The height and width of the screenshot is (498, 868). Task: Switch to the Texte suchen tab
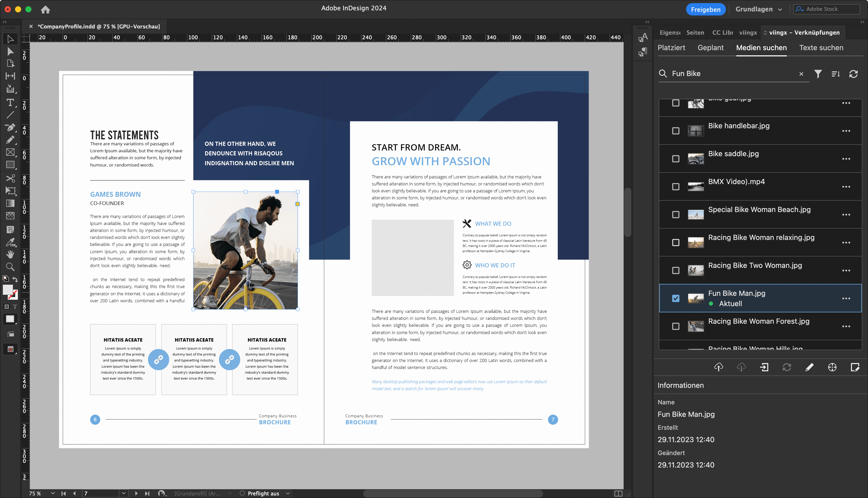point(821,48)
